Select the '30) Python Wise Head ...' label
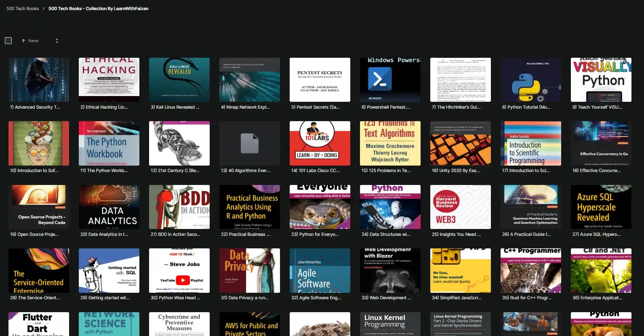The image size is (644, 336). point(175,298)
